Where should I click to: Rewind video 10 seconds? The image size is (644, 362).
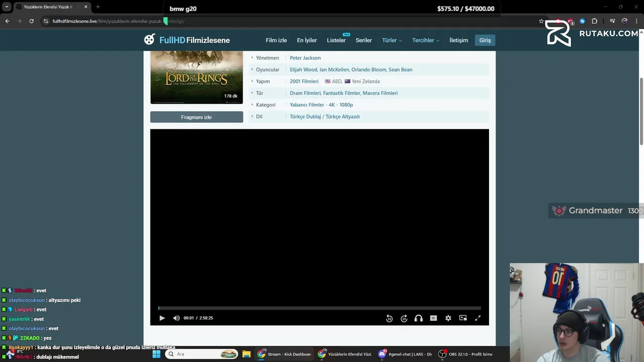pyautogui.click(x=389, y=318)
